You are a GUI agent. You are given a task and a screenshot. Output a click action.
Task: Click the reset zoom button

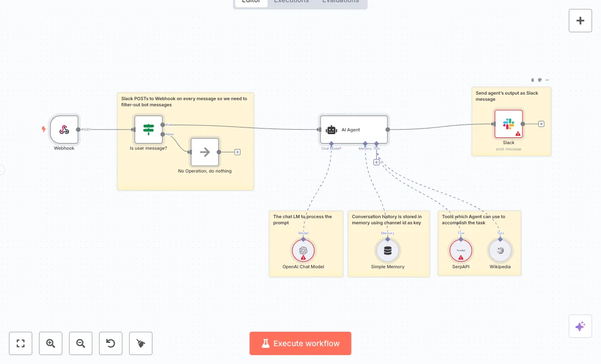(111, 343)
